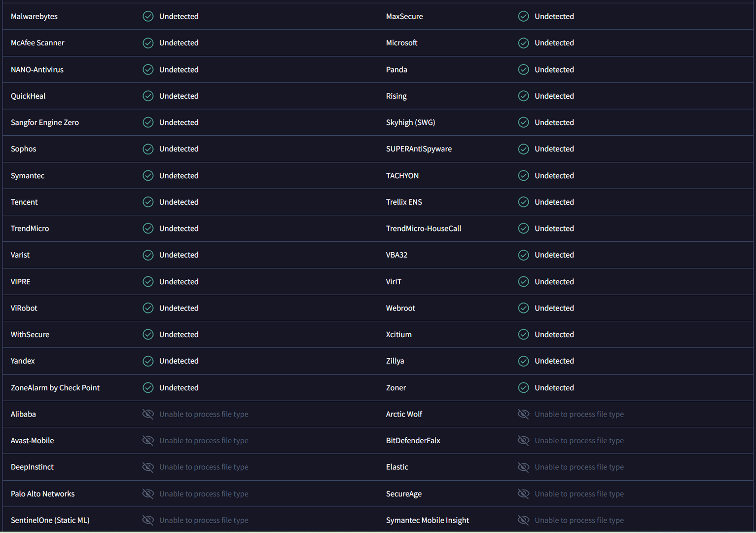Click the SUPERAntiSpyware vendor name
Screen dimensions: 756x533
coord(419,149)
